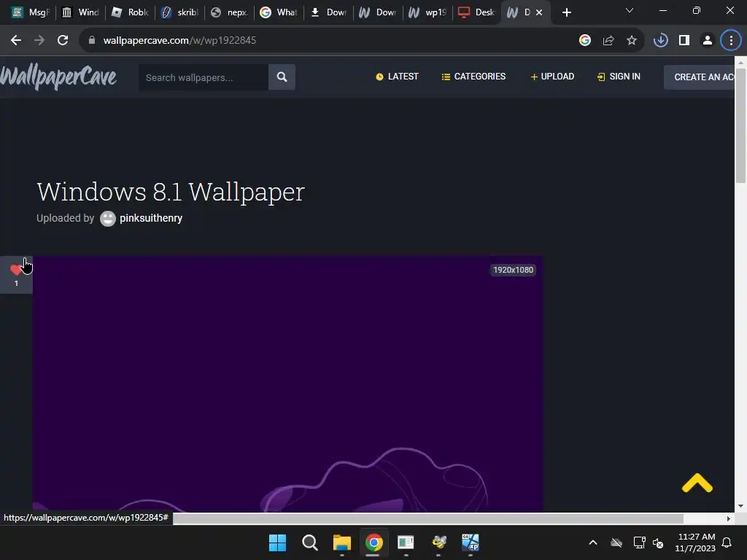Click the uploader avatar icon

(x=108, y=219)
